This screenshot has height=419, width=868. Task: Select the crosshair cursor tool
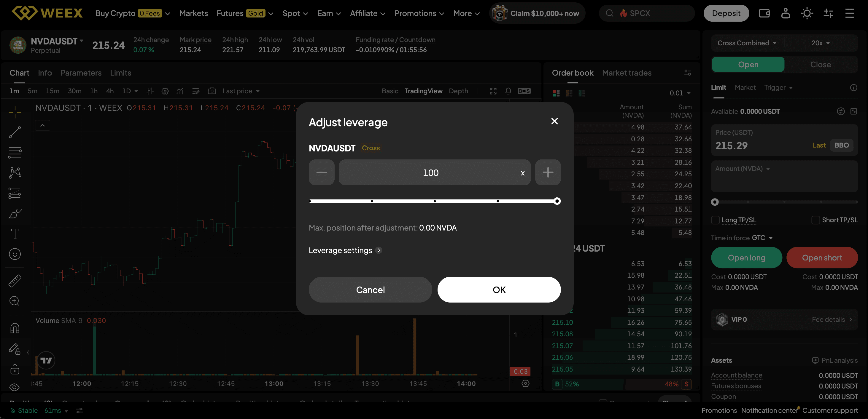click(x=15, y=112)
